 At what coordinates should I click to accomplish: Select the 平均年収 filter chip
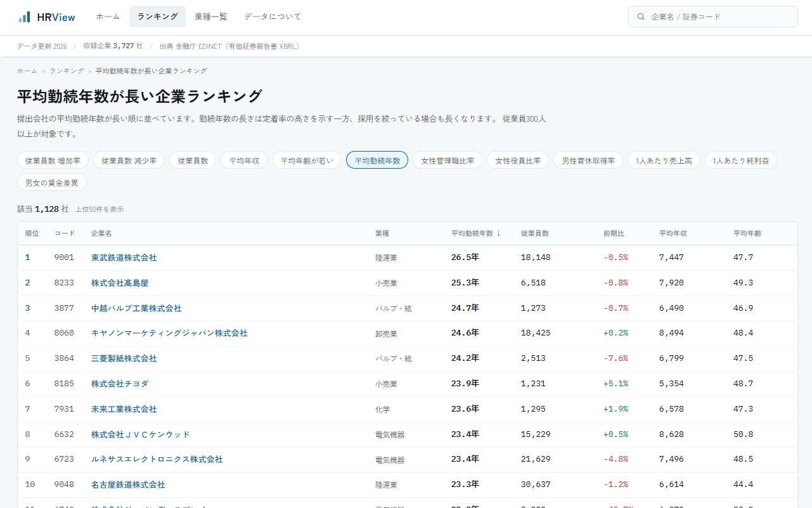(x=244, y=160)
